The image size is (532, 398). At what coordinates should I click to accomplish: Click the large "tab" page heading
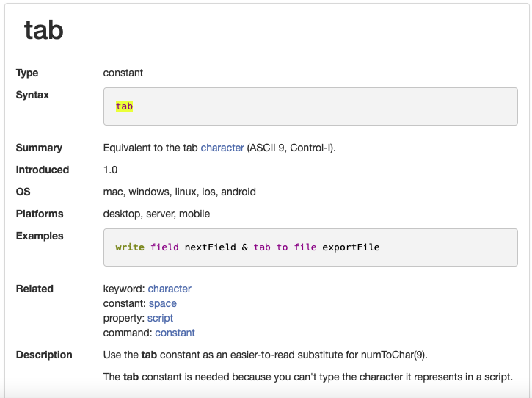44,30
